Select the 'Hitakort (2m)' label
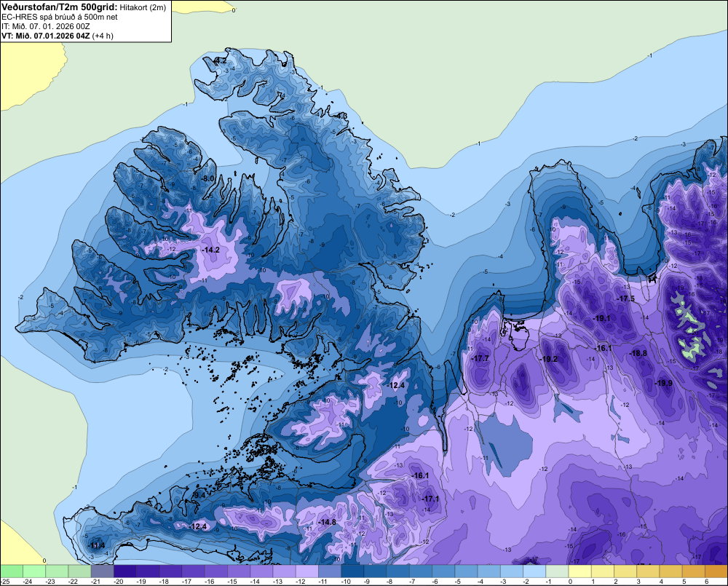 tap(143, 7)
